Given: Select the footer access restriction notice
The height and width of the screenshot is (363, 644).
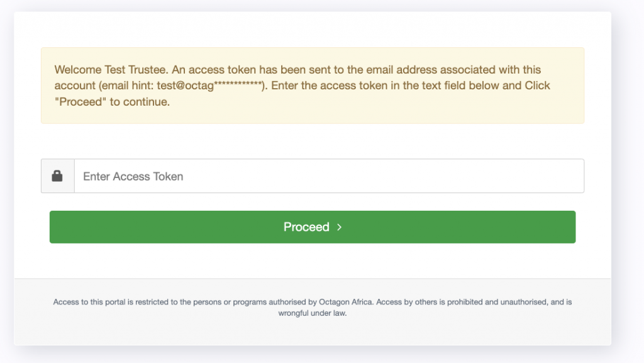Looking at the screenshot, I should pyautogui.click(x=313, y=306).
